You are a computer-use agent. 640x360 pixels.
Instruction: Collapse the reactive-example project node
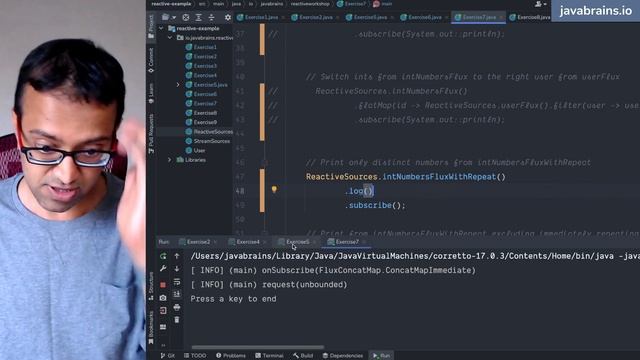tap(162, 29)
